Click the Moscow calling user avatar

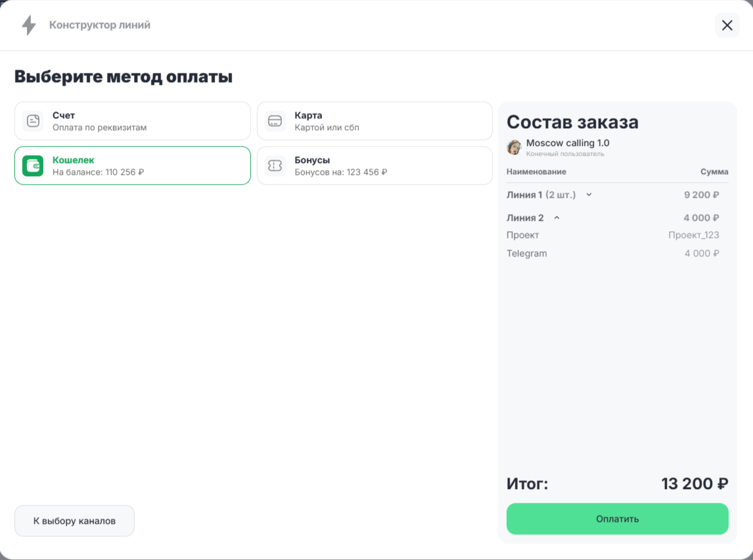pos(514,147)
